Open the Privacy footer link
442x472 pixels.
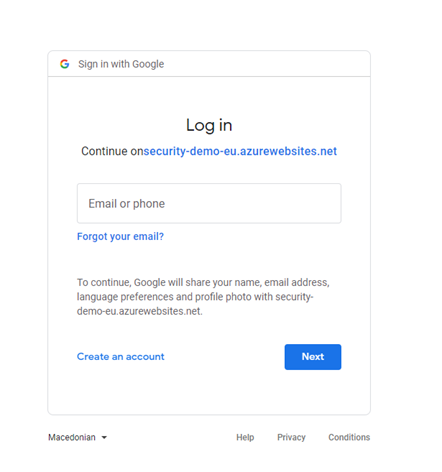pyautogui.click(x=291, y=437)
